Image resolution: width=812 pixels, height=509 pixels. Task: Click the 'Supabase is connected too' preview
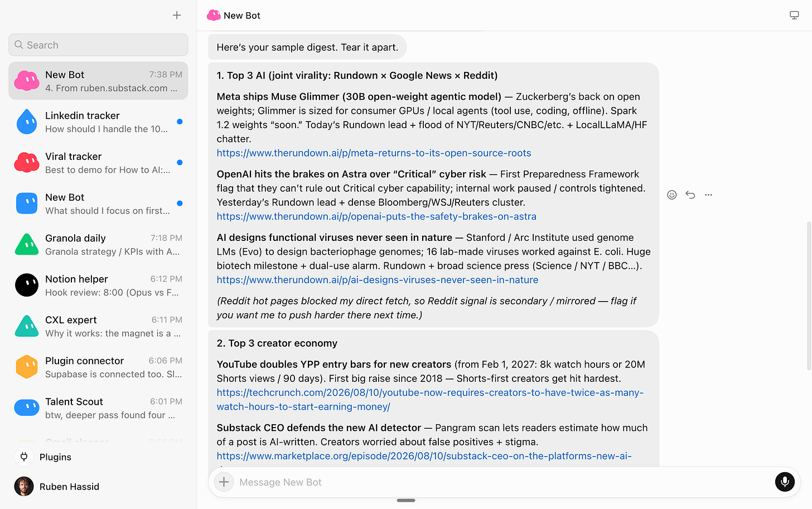coord(114,374)
